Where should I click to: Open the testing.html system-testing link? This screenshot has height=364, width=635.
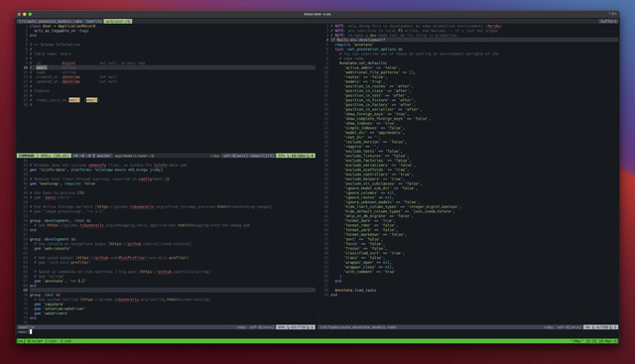(145, 300)
